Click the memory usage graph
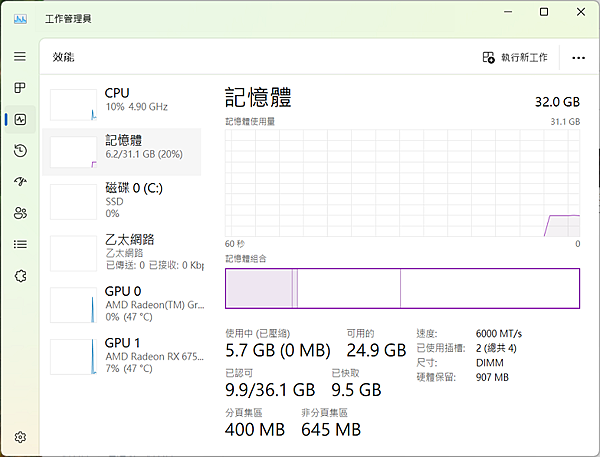Screen dimensions: 600x457 pyautogui.click(x=402, y=183)
